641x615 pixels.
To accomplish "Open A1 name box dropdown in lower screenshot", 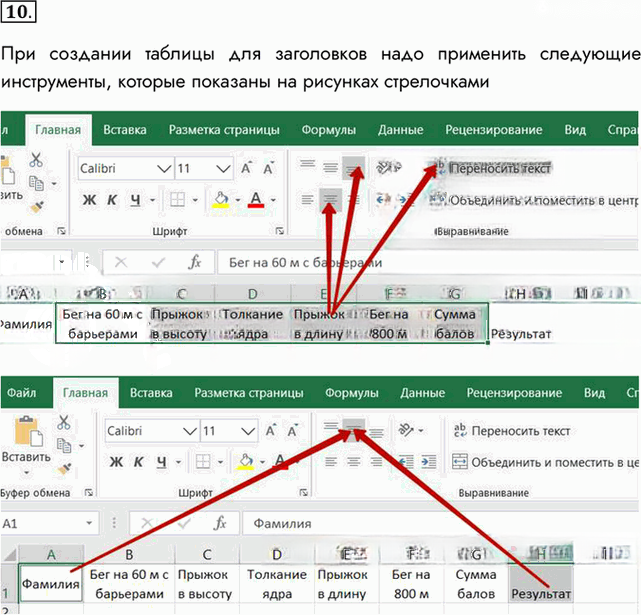I will [x=89, y=523].
